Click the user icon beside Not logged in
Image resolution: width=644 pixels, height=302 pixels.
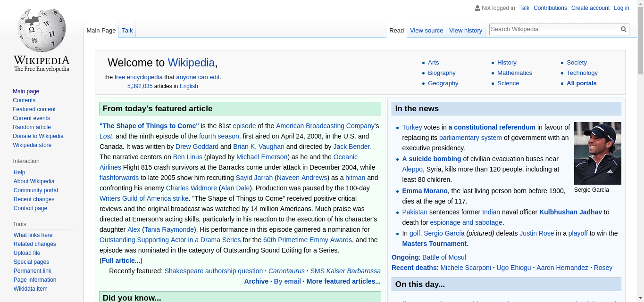coord(477,8)
